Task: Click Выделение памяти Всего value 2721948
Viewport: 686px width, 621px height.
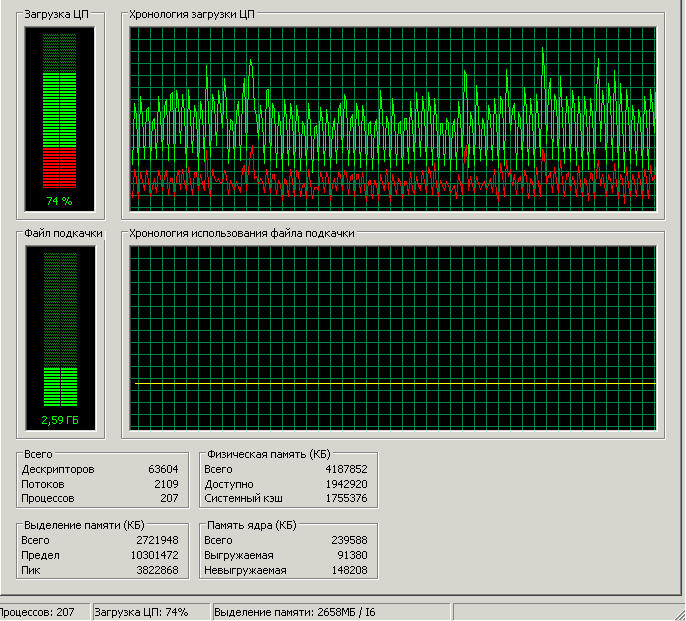Action: click(x=158, y=541)
